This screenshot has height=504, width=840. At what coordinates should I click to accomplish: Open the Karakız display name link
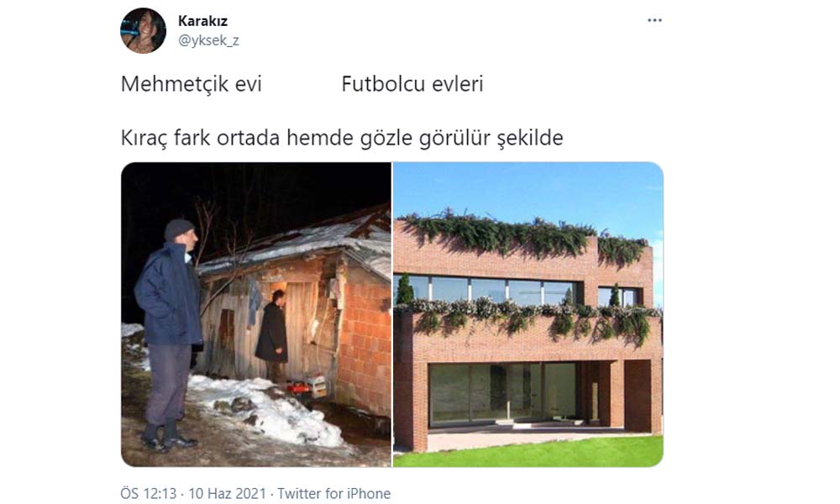(202, 21)
